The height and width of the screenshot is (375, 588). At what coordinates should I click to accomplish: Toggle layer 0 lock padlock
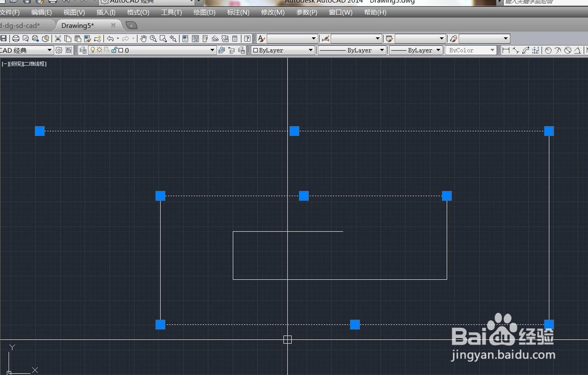[115, 50]
